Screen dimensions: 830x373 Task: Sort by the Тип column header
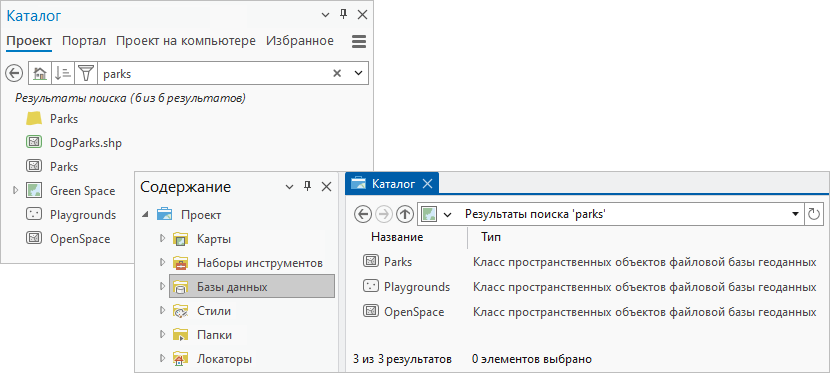491,238
